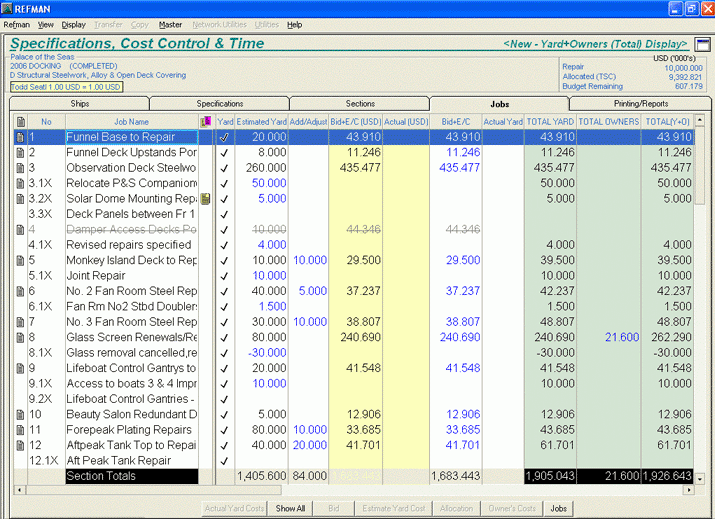Click the TOTAL OWNERS column header
The width and height of the screenshot is (715, 519).
point(609,121)
